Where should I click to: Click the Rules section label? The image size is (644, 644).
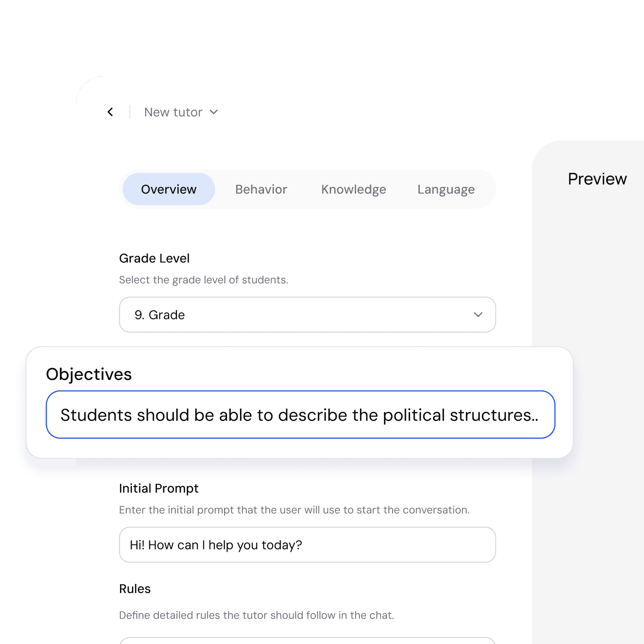(x=135, y=589)
